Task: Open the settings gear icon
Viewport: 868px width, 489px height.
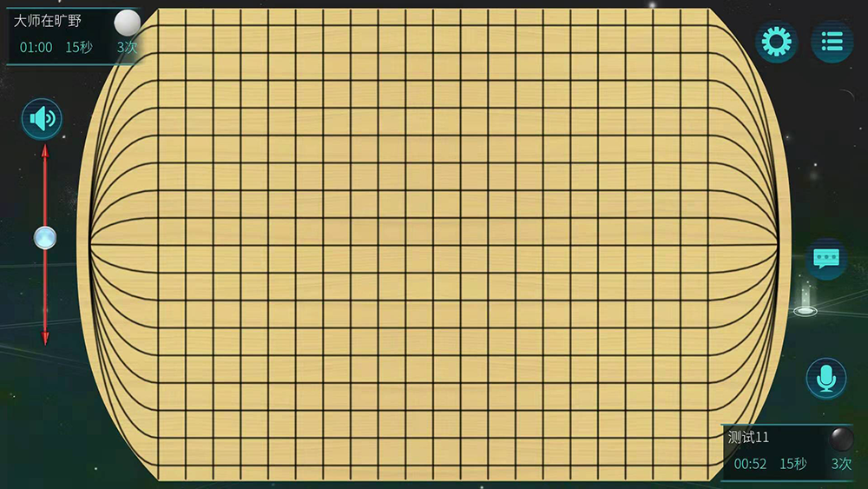Action: [776, 42]
